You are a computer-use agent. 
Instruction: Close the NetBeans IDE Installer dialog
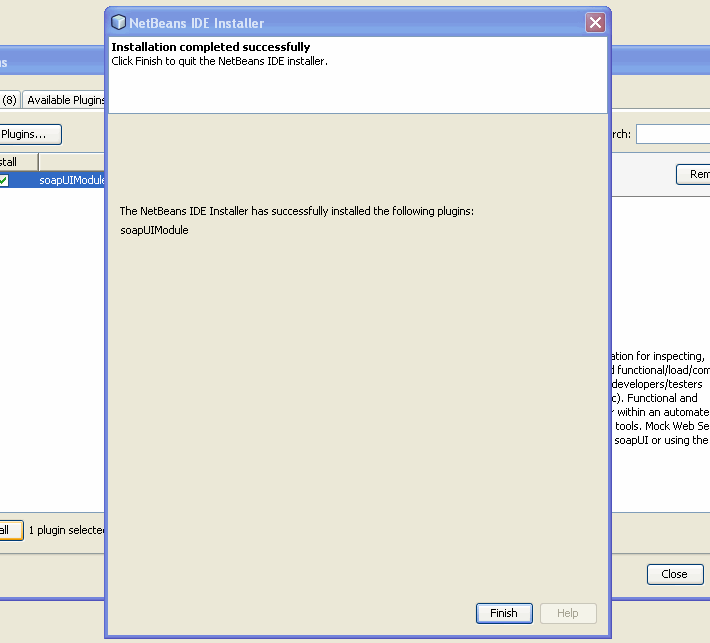pyautogui.click(x=595, y=22)
